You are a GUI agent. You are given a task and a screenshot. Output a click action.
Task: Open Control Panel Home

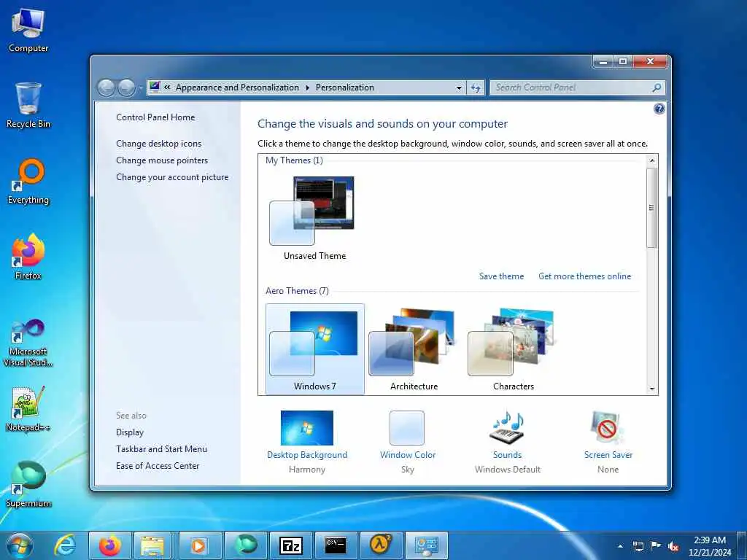pos(155,117)
